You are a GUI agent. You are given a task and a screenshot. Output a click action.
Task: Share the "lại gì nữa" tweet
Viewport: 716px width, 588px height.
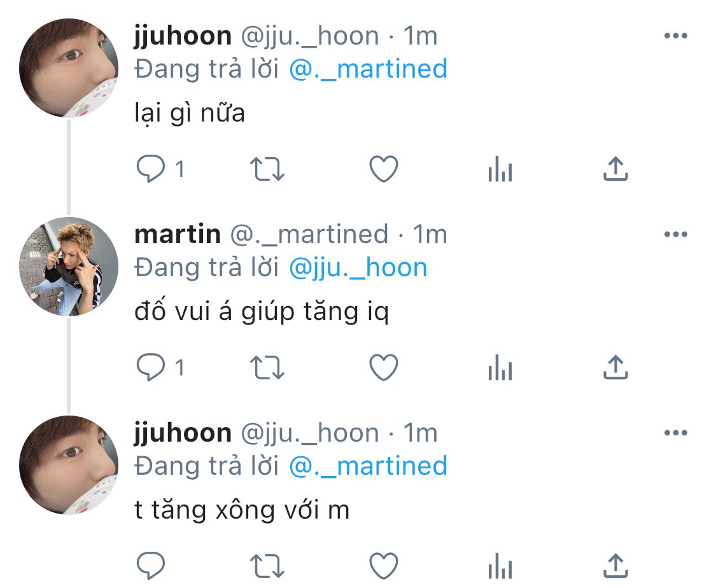click(x=615, y=169)
